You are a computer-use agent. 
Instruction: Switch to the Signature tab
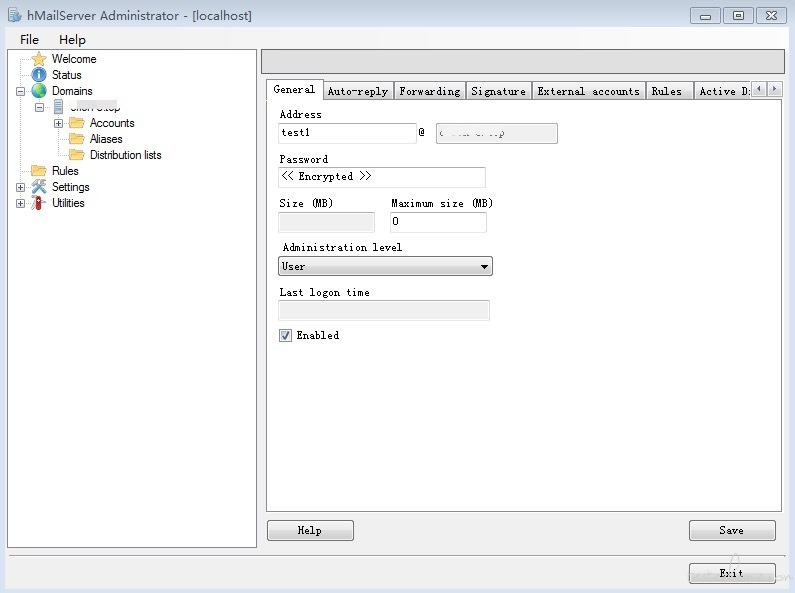(498, 91)
